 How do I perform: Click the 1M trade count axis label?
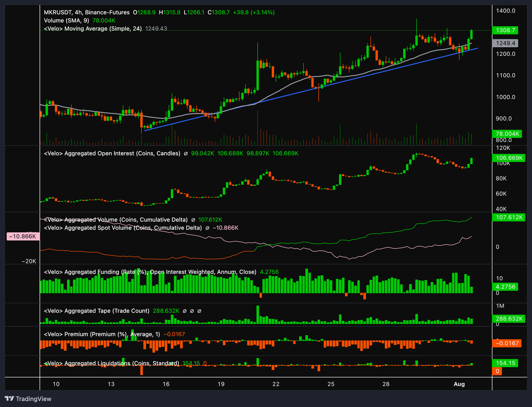[x=500, y=306]
